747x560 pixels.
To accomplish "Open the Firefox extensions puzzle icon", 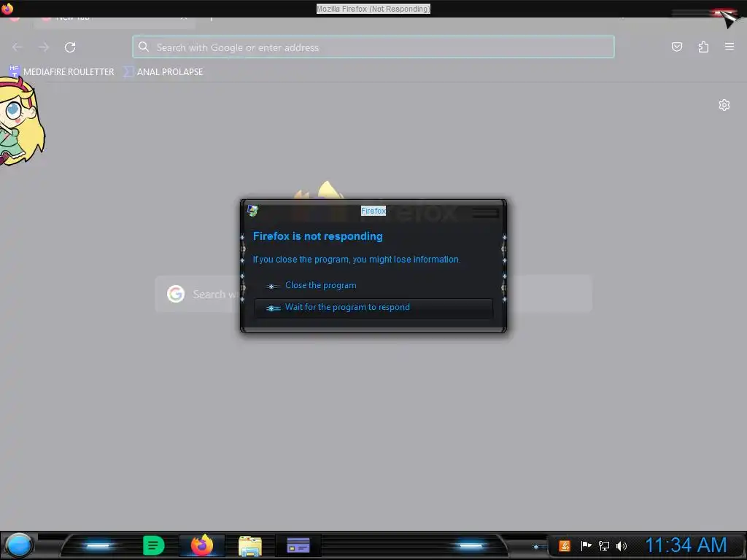I will click(703, 47).
